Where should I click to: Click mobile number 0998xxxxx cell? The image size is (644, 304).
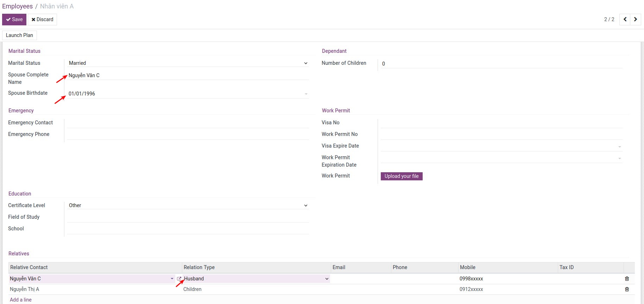pos(508,279)
